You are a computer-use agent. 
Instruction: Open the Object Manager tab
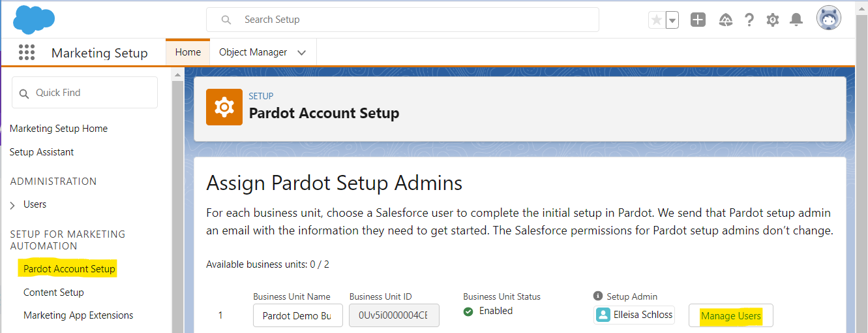coord(253,52)
